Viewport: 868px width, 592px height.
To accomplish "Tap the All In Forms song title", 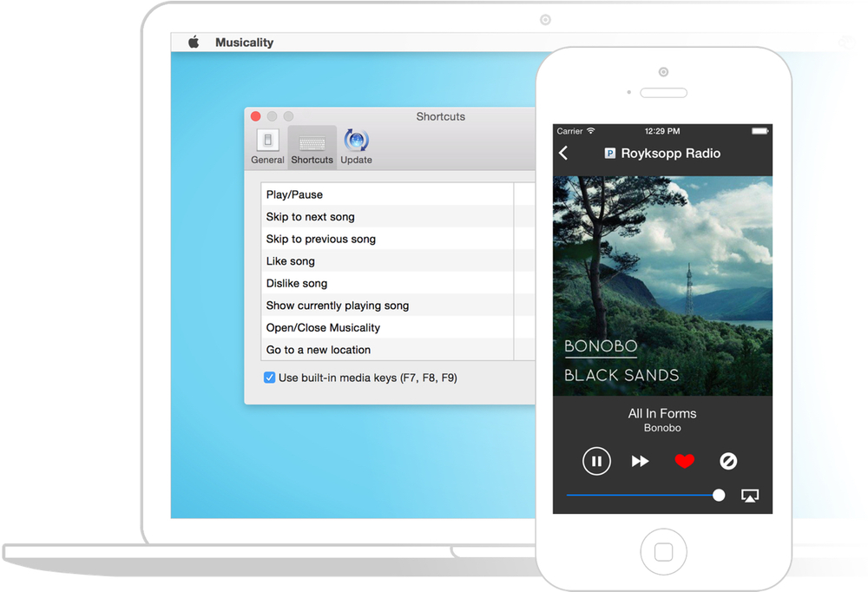I will [662, 414].
